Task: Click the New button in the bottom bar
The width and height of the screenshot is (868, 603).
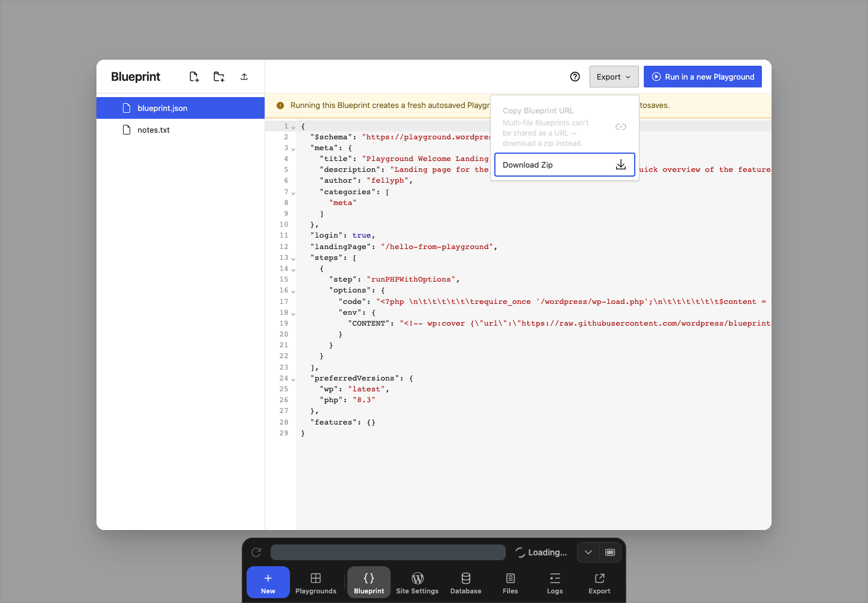Action: [268, 582]
